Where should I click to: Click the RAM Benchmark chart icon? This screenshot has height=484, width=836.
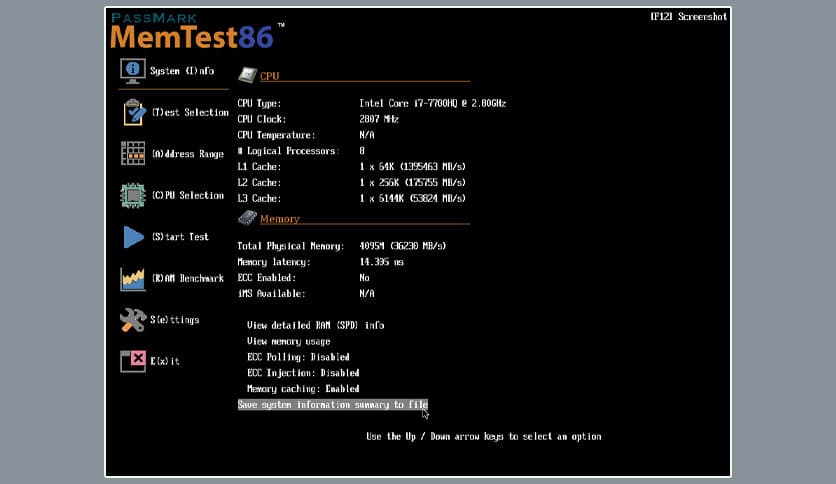pyautogui.click(x=133, y=279)
